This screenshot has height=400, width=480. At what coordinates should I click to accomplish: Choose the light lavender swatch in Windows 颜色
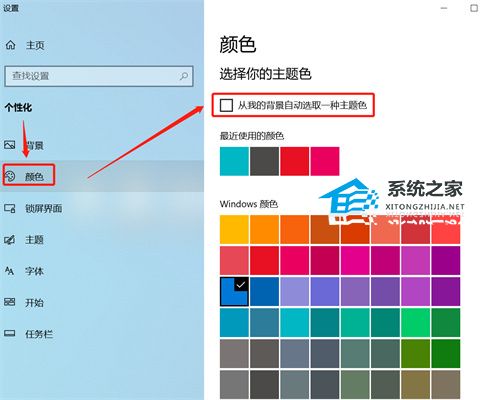point(295,292)
